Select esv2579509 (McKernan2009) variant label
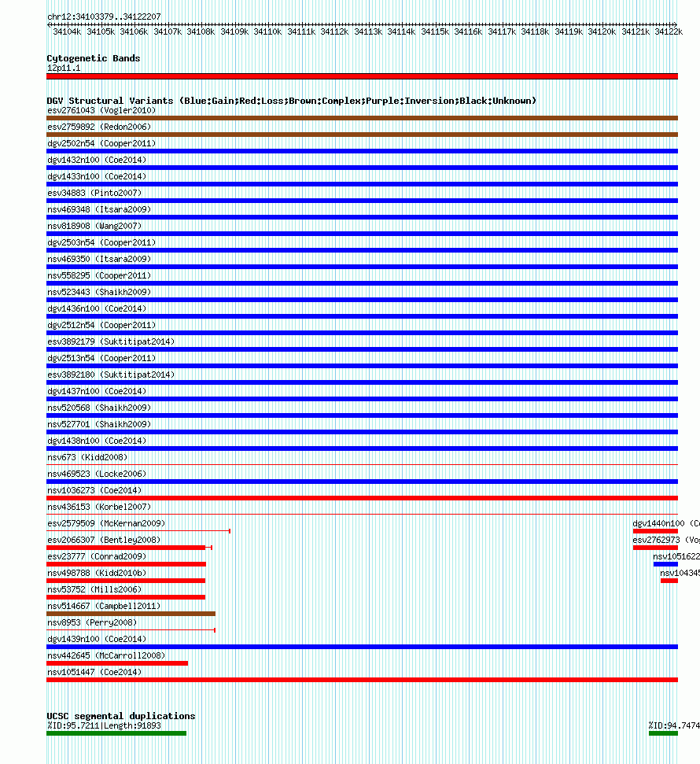This screenshot has width=700, height=764. (106, 525)
